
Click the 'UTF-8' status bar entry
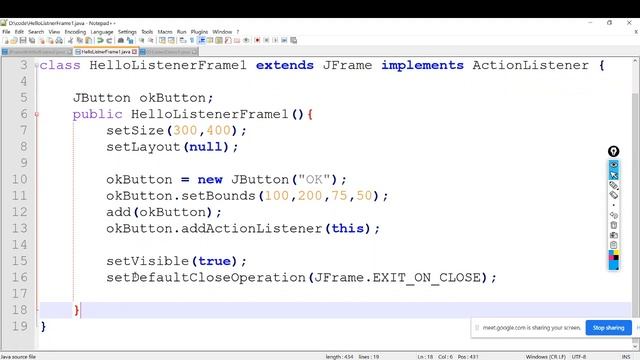point(579,357)
